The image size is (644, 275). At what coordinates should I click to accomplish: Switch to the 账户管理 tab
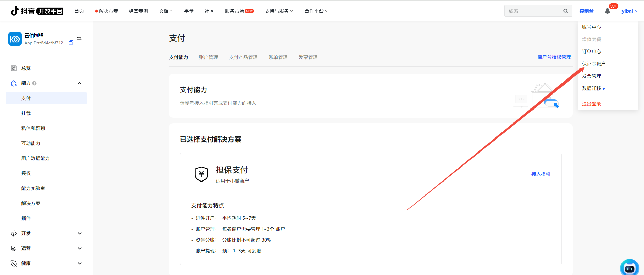208,57
